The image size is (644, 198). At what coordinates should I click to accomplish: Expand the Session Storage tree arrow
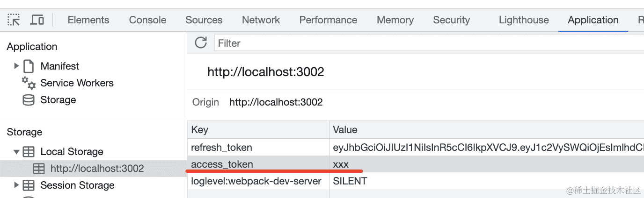coord(17,185)
